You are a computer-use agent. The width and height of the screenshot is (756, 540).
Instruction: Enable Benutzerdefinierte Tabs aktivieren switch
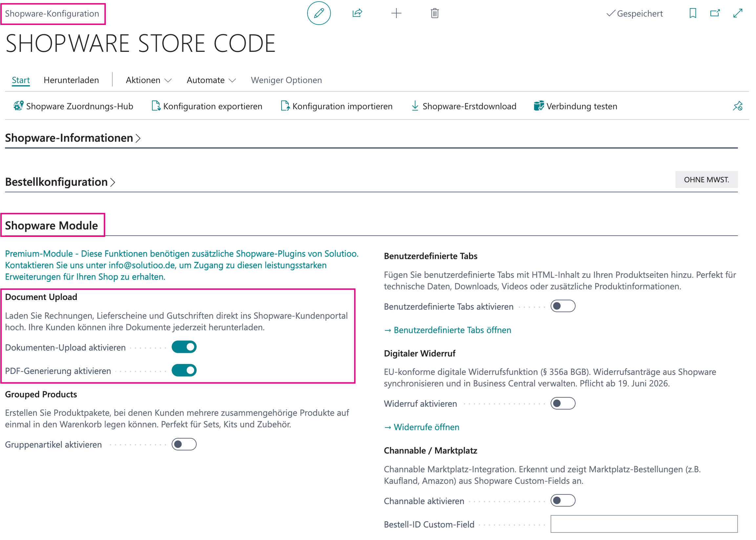click(562, 306)
